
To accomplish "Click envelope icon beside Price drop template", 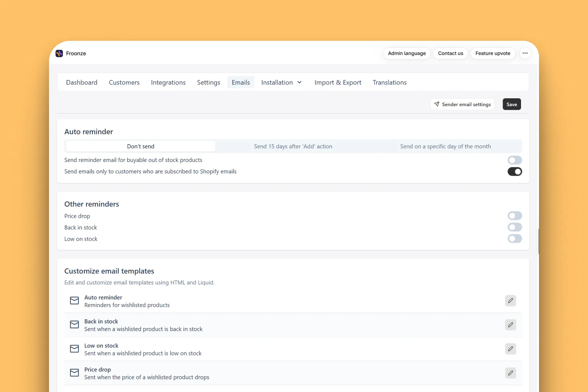I will pyautogui.click(x=74, y=373).
